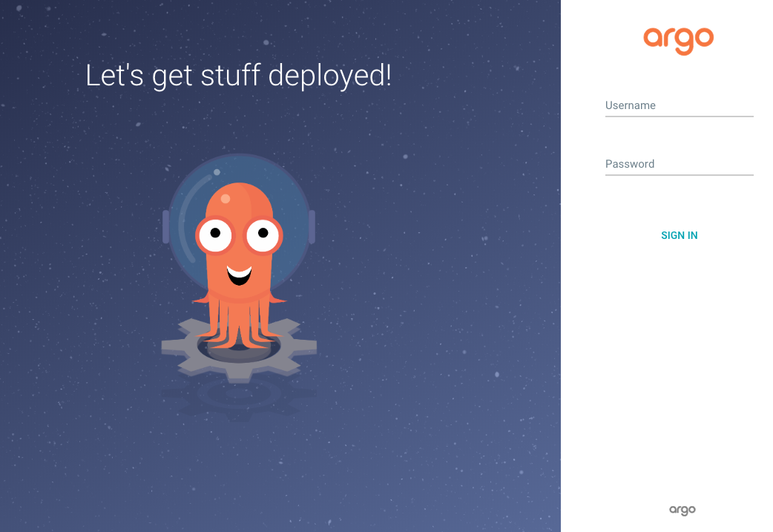Click the "Let's get stuff deployed!" heading
This screenshot has width=773, height=532.
pyautogui.click(x=239, y=76)
